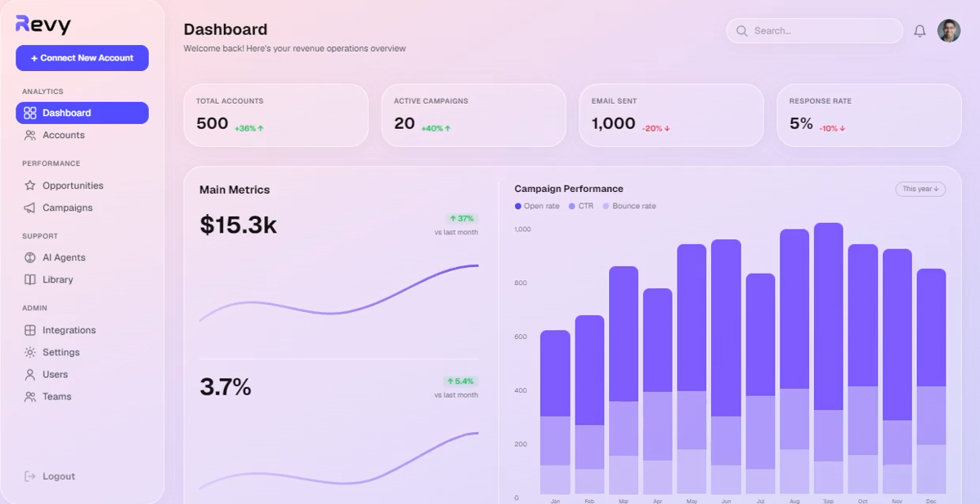Open Settings via gear icon
Screen dimensions: 980x504
click(x=29, y=352)
